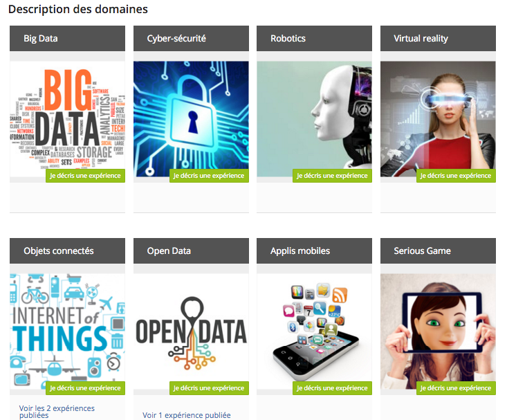The width and height of the screenshot is (507, 420).
Task: Click the Serious Game tablet-face image
Action: pyautogui.click(x=438, y=331)
